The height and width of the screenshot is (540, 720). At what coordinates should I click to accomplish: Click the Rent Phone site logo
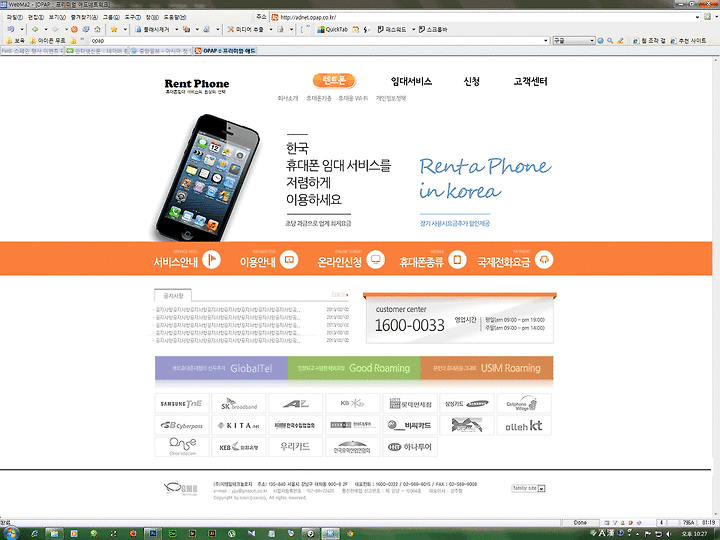[197, 85]
